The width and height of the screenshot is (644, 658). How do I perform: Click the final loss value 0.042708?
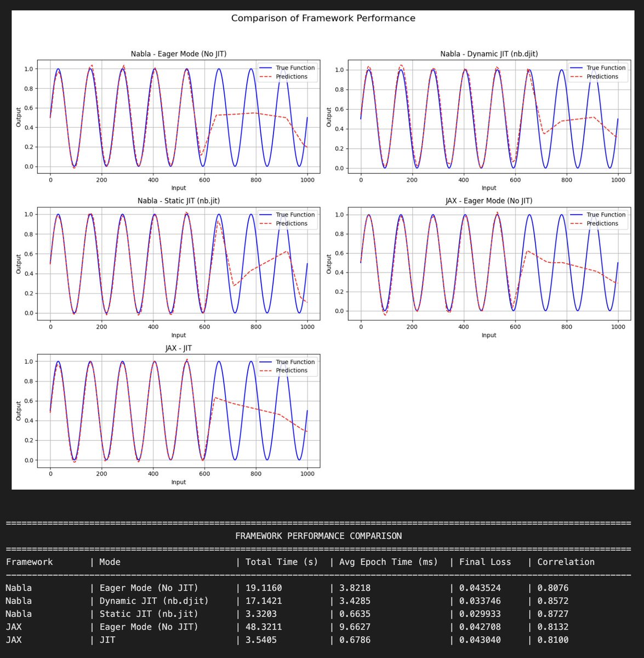click(x=480, y=627)
